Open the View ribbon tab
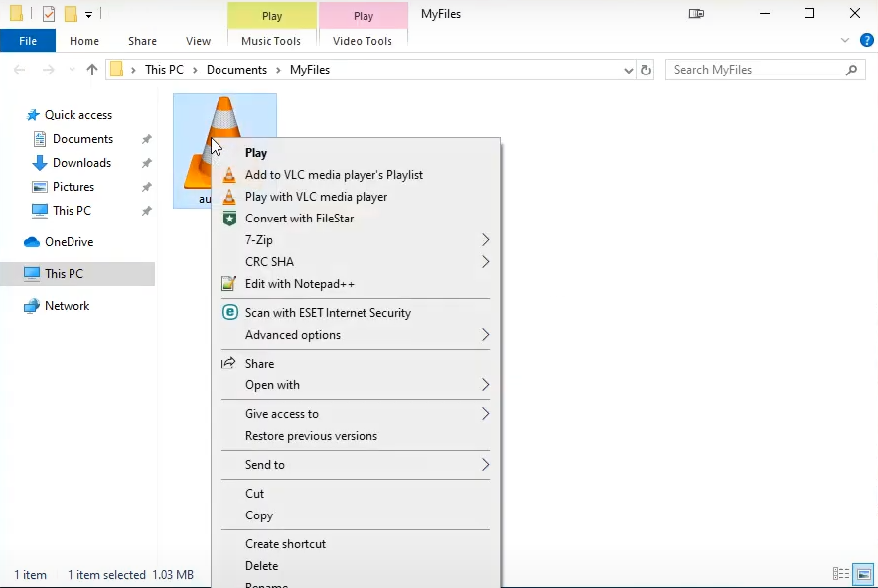Image resolution: width=878 pixels, height=588 pixels. point(199,41)
